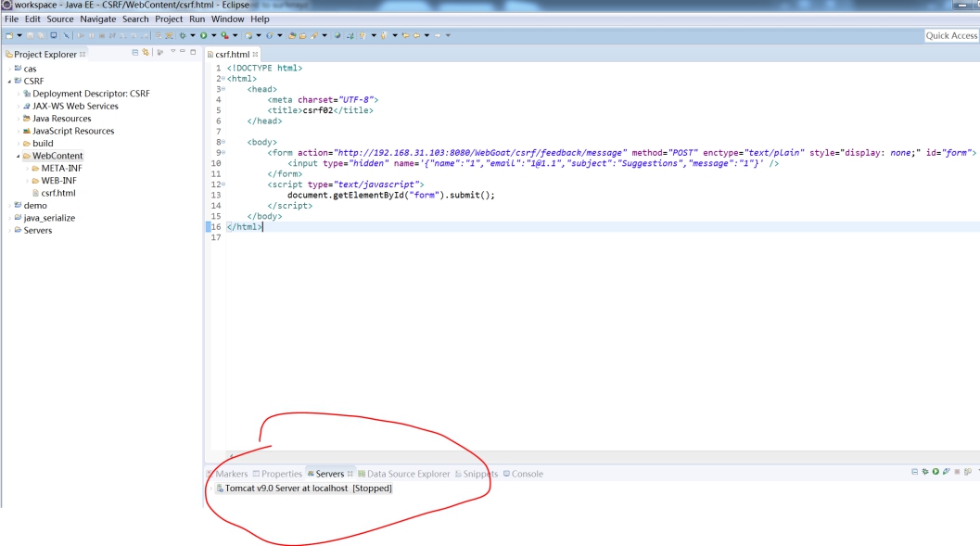Close the Project Explorer view tab

coord(83,55)
